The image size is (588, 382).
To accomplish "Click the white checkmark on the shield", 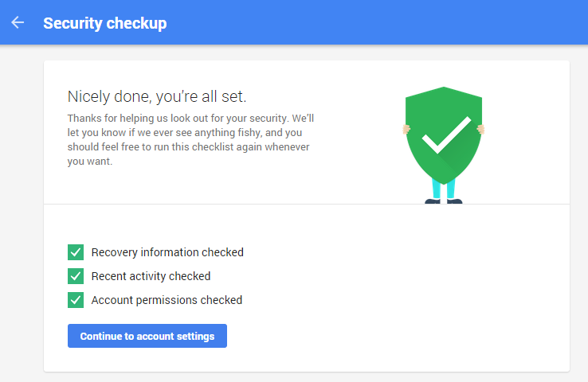I will [446, 134].
